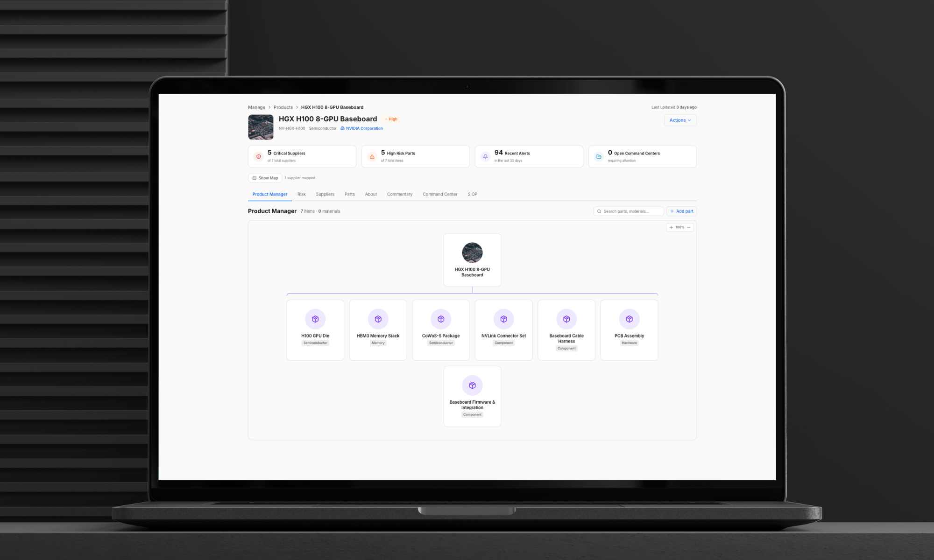Click the Baseboard Cable Harness label
Viewport: 934px width, 560px height.
tap(566, 339)
